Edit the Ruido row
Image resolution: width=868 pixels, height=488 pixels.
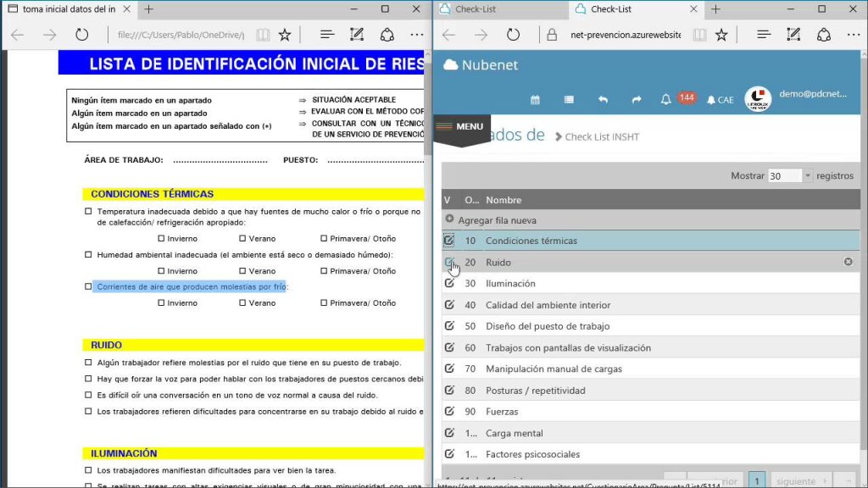pos(449,262)
